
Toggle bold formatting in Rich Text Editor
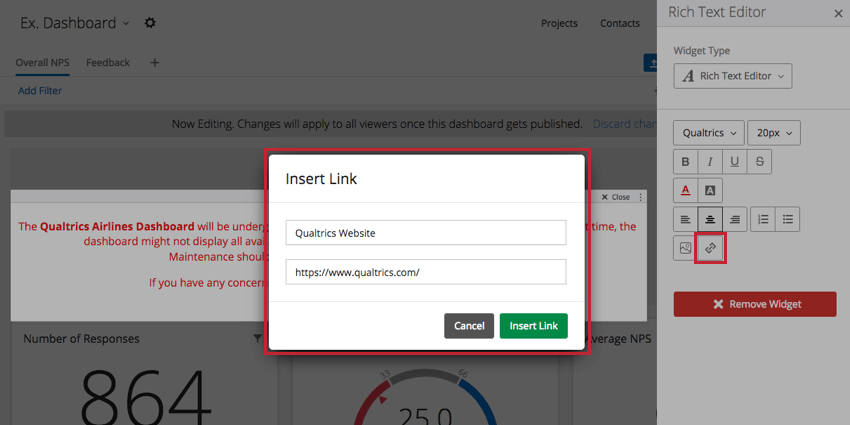click(x=685, y=162)
